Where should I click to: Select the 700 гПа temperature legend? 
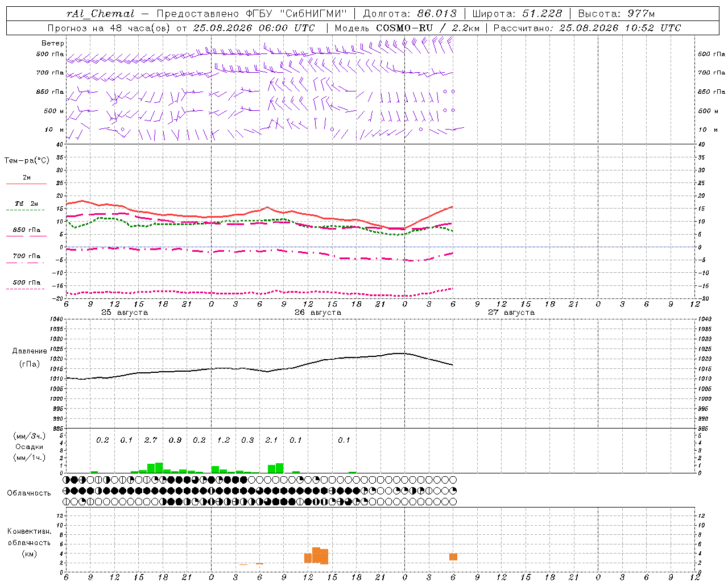(26, 258)
